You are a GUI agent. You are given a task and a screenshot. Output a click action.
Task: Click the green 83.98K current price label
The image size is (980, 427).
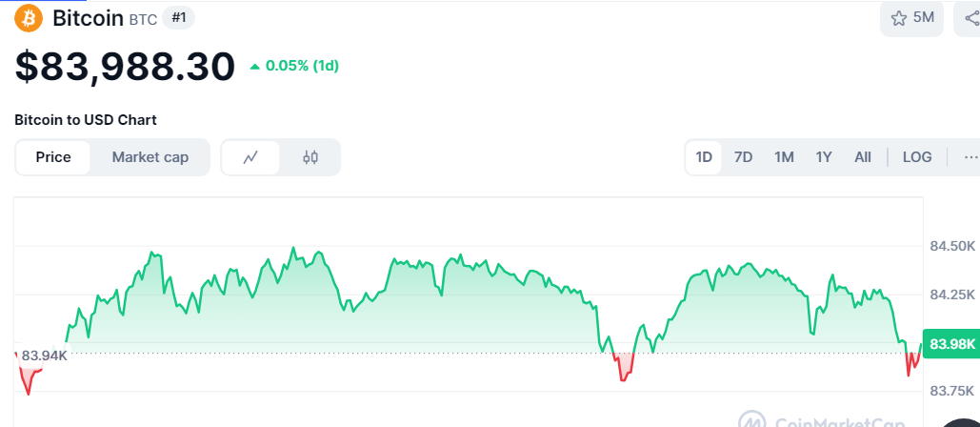tap(951, 344)
